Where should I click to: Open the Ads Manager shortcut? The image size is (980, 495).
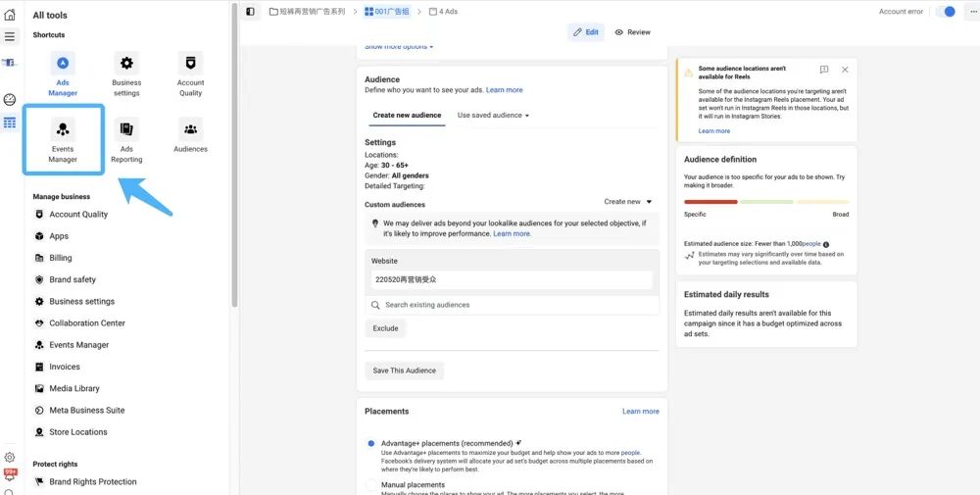(x=63, y=74)
